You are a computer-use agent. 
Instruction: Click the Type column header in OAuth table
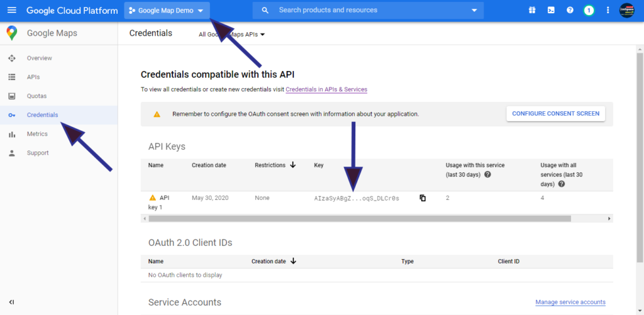point(408,261)
